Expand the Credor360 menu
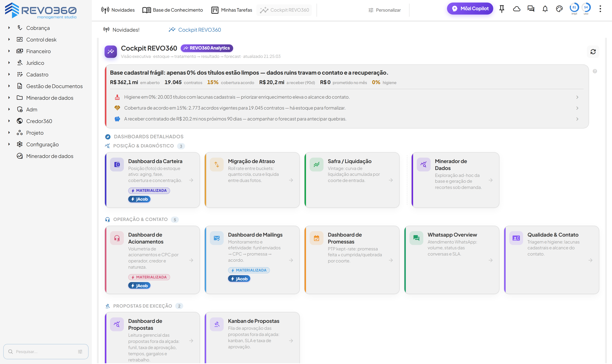Screen dimensions: 612x364 point(9,121)
